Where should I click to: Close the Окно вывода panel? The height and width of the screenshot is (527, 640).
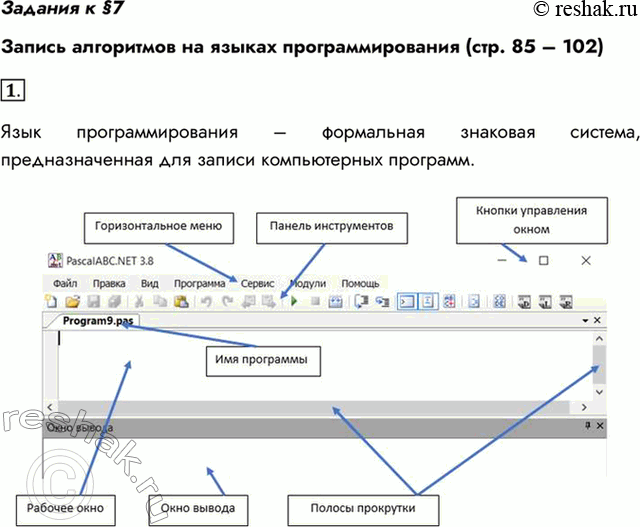pos(598,426)
